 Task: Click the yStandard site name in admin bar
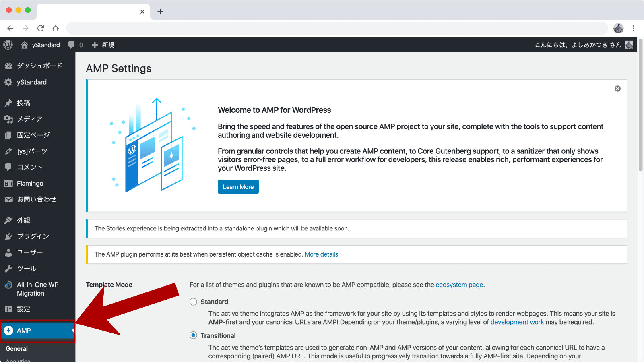[46, 45]
